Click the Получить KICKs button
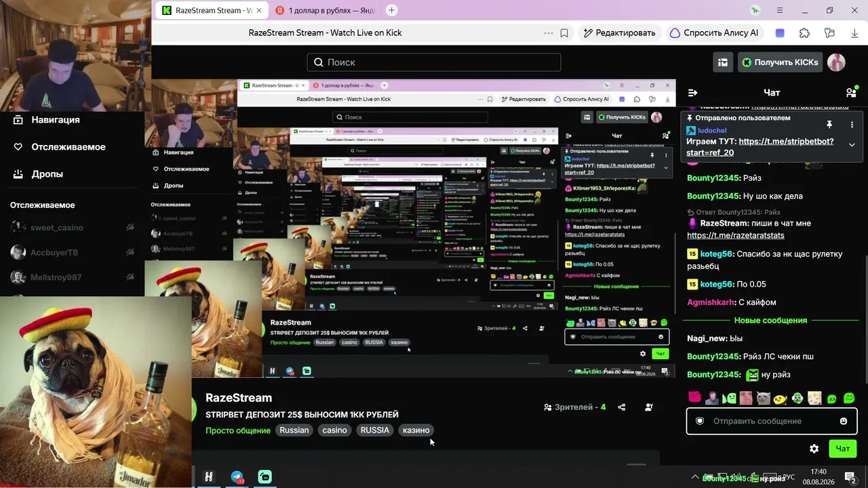The height and width of the screenshot is (488, 868). click(780, 62)
